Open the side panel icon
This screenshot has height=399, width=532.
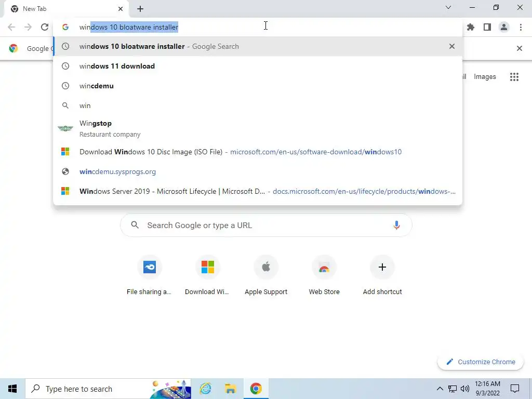[487, 27]
